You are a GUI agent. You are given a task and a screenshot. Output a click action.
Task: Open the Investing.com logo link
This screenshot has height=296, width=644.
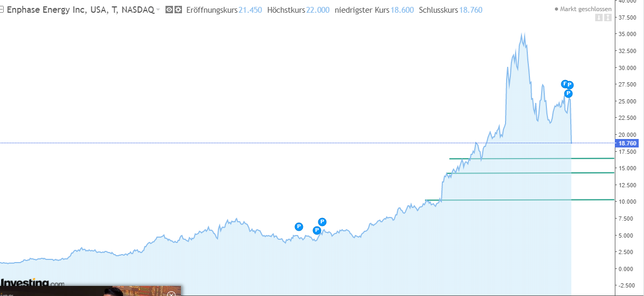pos(32,282)
